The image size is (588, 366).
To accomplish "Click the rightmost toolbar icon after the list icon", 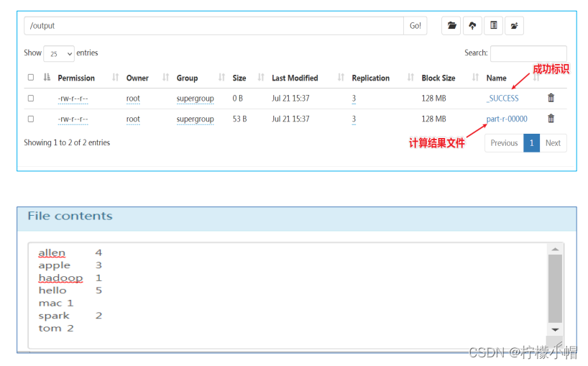I will [x=514, y=25].
